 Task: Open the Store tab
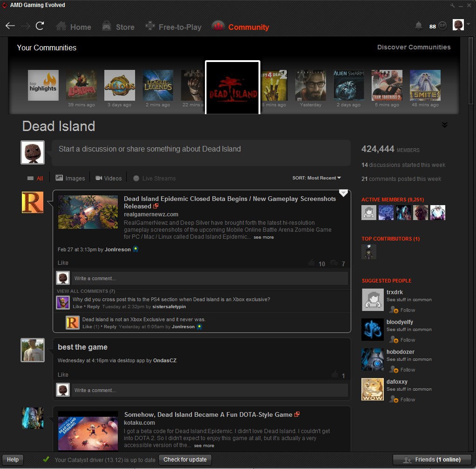(118, 27)
